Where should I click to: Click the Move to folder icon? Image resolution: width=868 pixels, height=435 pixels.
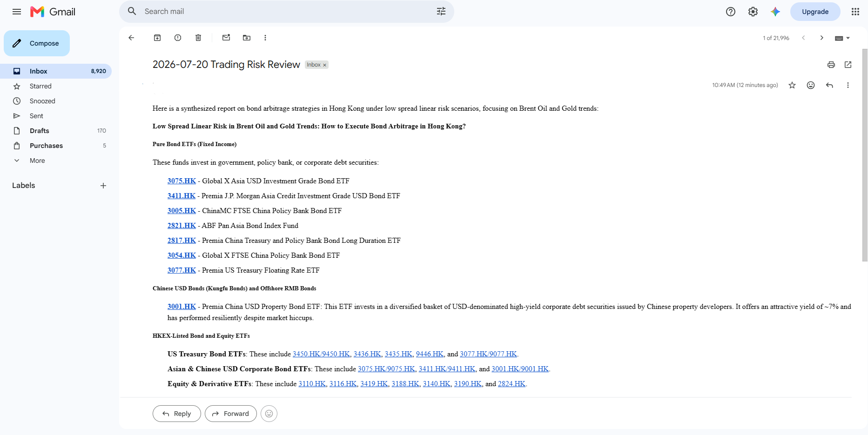tap(247, 38)
